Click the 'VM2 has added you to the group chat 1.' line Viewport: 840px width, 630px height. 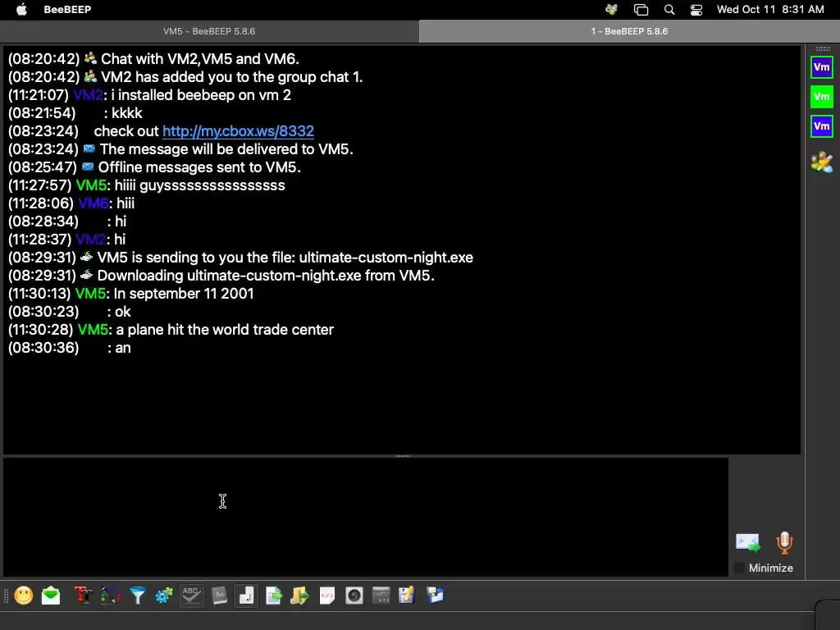[232, 77]
